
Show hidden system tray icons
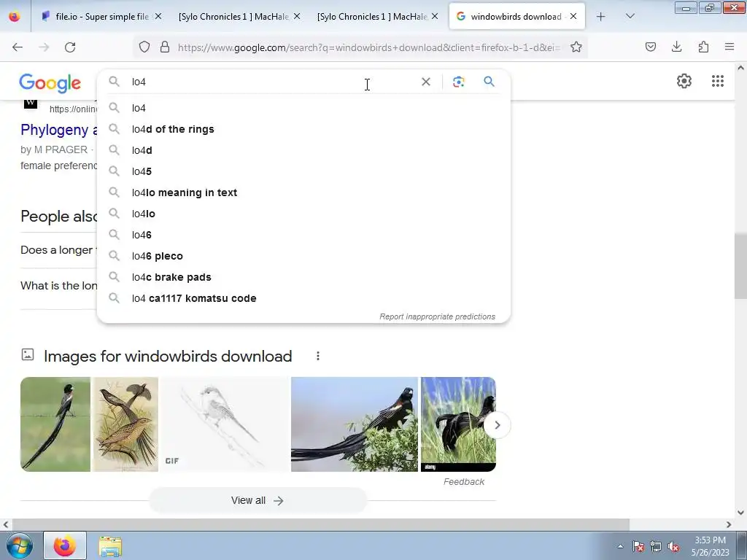620,546
